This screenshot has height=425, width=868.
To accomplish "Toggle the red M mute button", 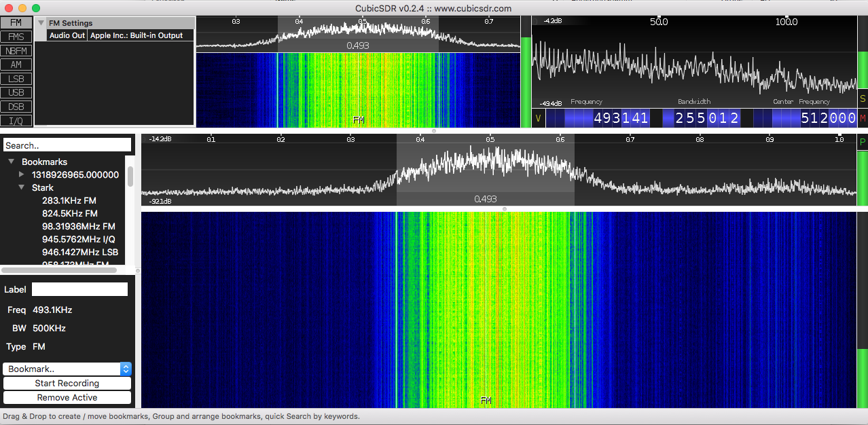I will (x=863, y=119).
